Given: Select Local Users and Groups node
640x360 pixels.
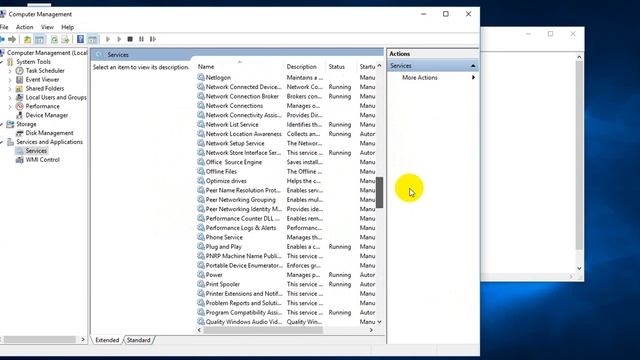Looking at the screenshot, I should [56, 98].
